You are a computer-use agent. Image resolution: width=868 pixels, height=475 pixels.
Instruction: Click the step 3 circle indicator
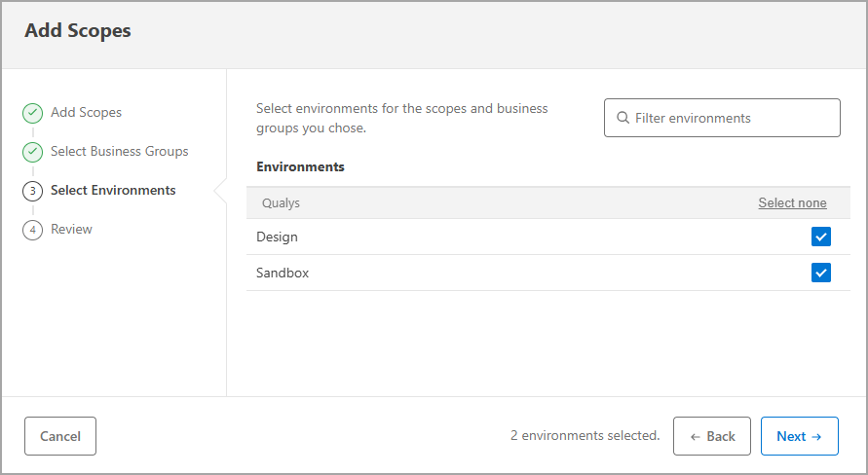(x=32, y=191)
